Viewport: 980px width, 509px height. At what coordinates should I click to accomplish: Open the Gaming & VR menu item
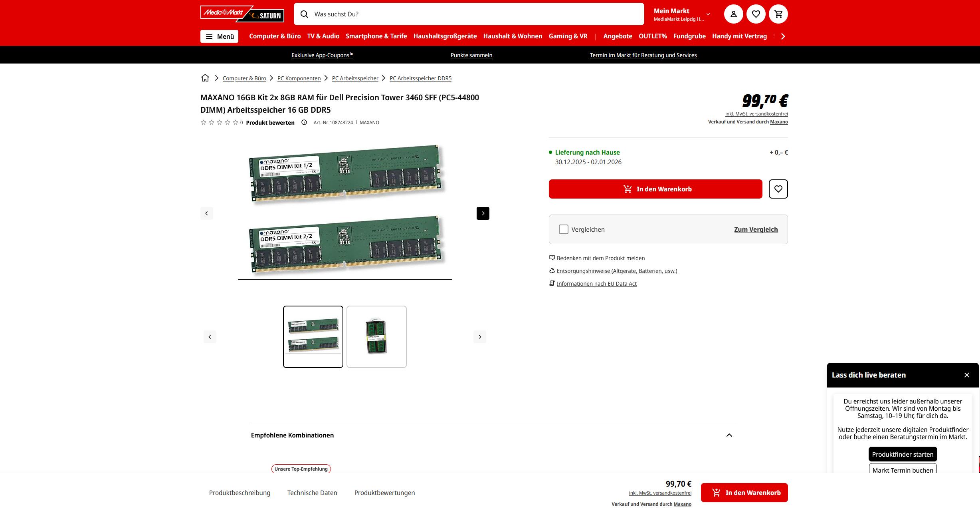[x=568, y=36]
